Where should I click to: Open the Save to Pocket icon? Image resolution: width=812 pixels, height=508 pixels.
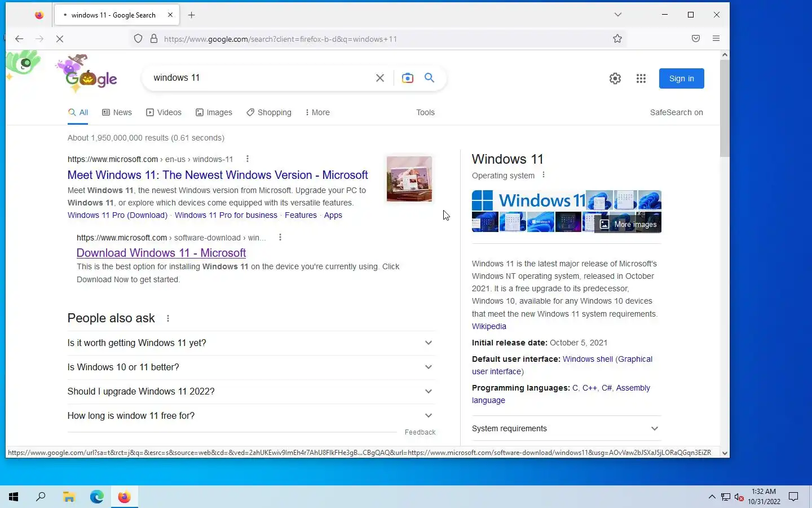(x=696, y=39)
